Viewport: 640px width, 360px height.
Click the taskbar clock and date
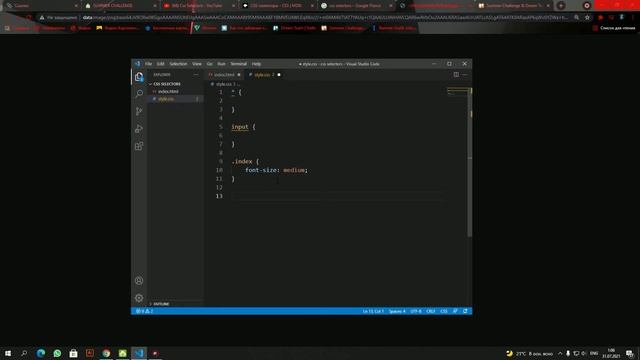point(611,353)
